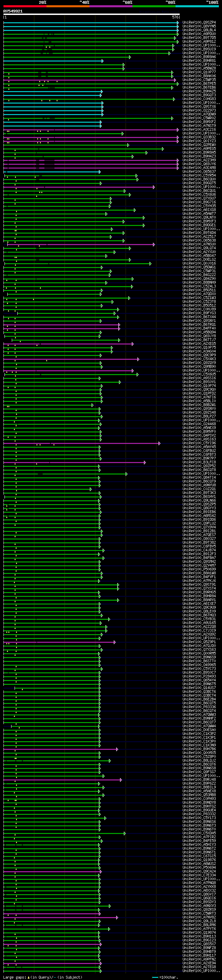This screenshot has height=980, width=222.
Task: Select the UniRef100_B9SUI9 label
Action: tap(199, 49)
